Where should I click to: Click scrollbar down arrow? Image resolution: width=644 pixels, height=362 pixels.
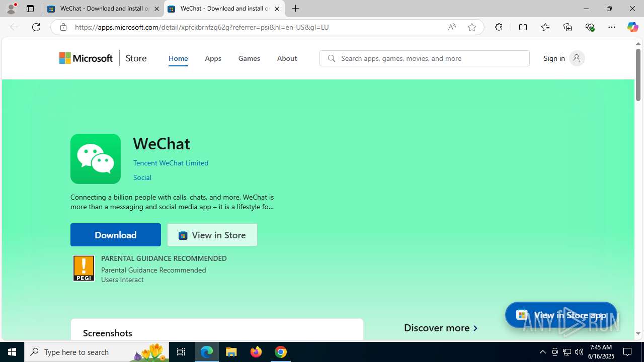(x=638, y=333)
